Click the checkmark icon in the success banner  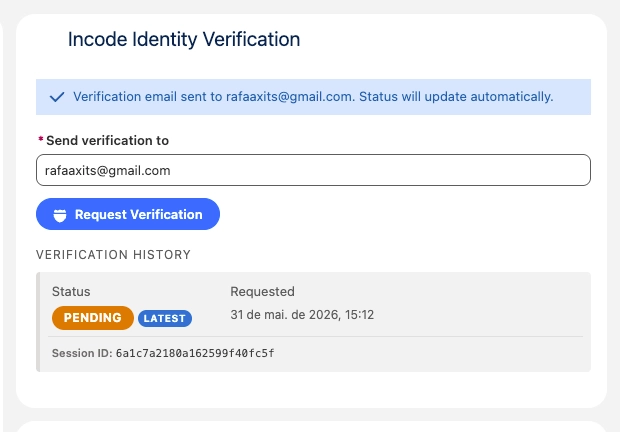57,97
